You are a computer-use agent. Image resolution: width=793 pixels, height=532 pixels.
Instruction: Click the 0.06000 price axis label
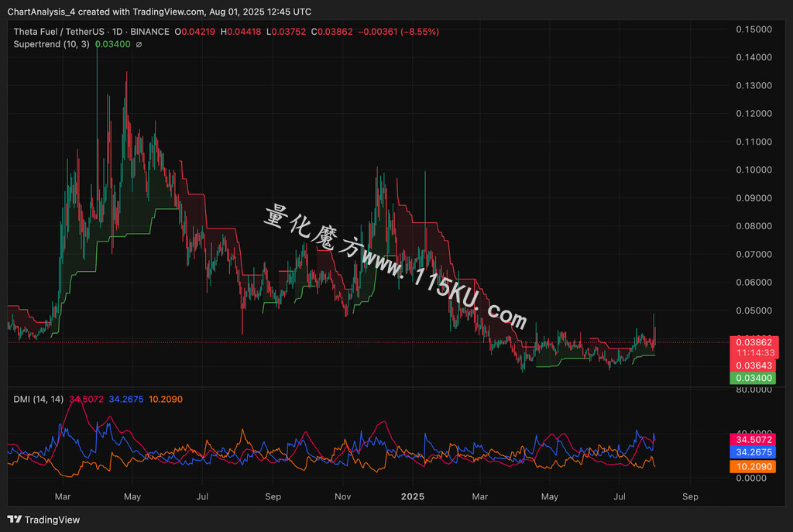tap(754, 282)
